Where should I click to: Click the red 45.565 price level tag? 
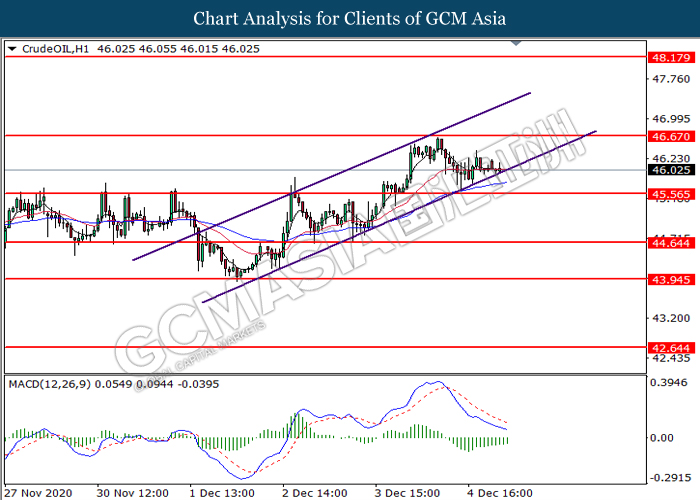pos(666,193)
